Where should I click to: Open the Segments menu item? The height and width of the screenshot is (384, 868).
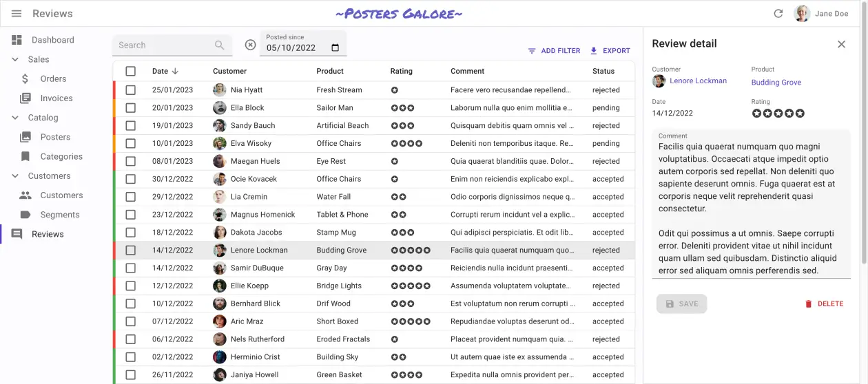60,215
